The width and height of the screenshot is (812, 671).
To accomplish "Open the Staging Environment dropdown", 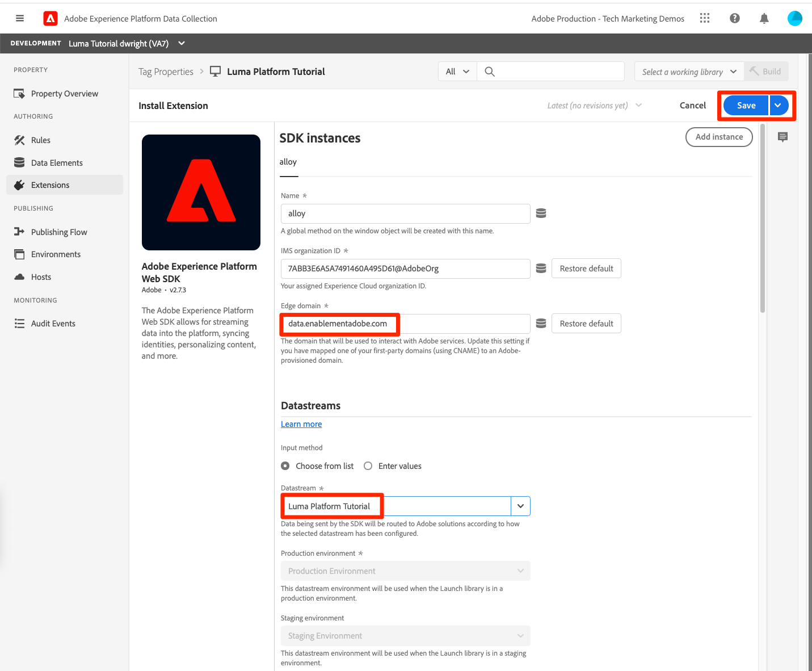I will (406, 636).
